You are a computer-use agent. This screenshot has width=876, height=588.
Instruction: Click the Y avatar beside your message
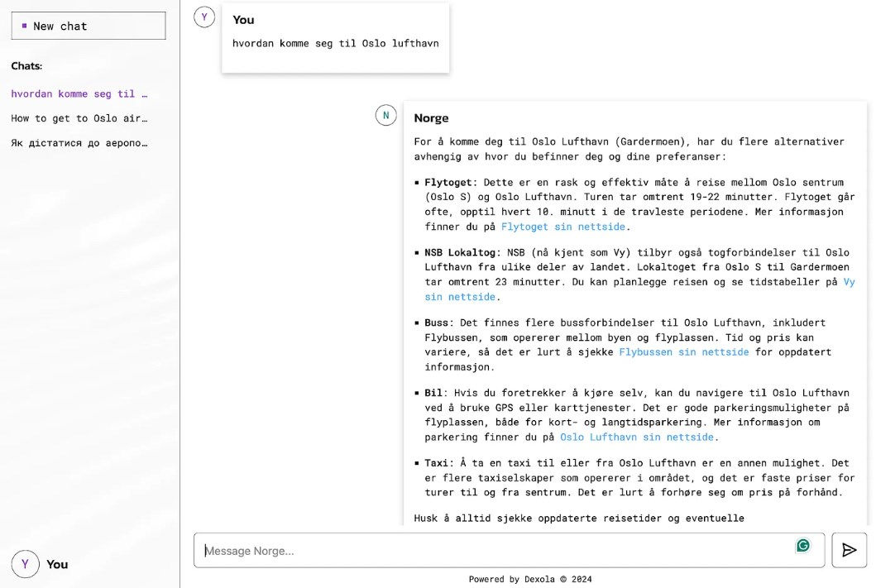point(204,17)
